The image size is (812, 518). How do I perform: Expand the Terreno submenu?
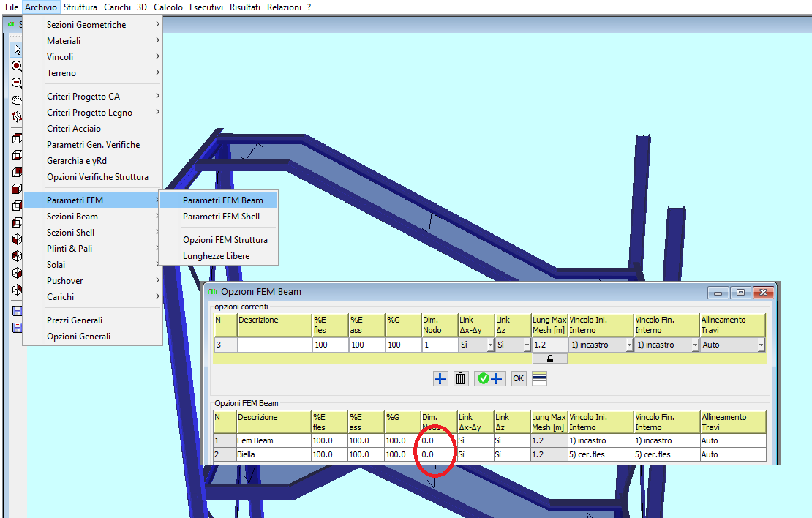click(93, 73)
